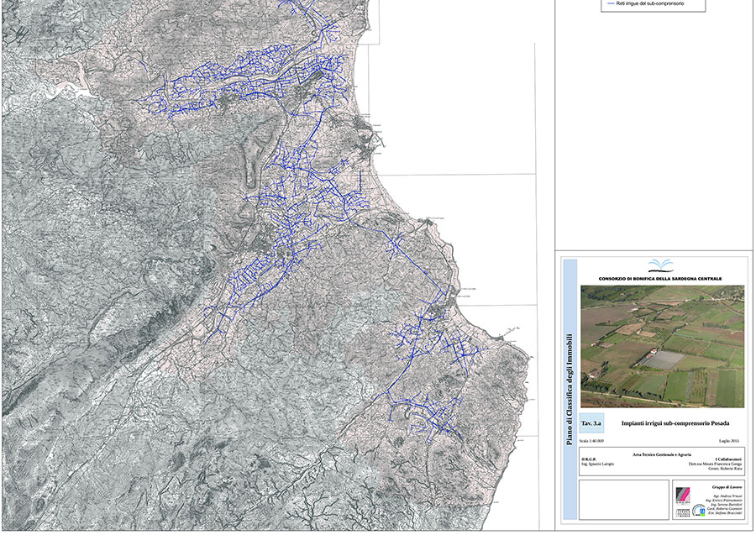Click the Consorzio di Bonifica wave logo
Screen dimensions: 756x535
point(660,266)
